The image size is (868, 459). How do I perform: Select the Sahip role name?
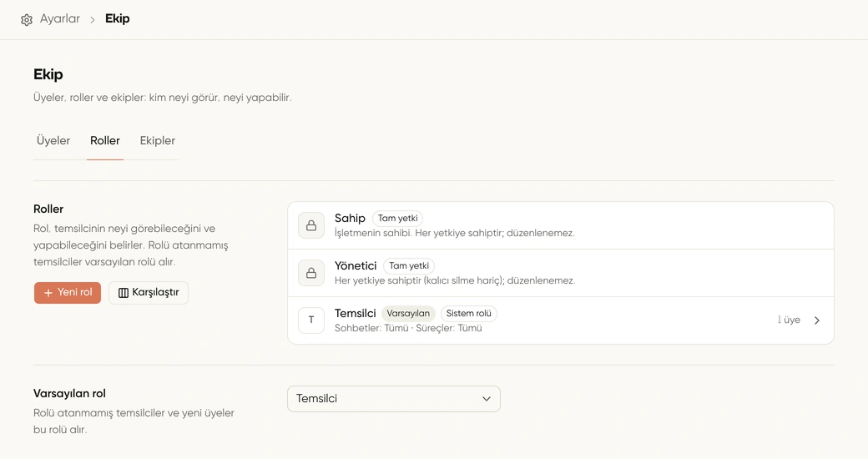pyautogui.click(x=350, y=218)
